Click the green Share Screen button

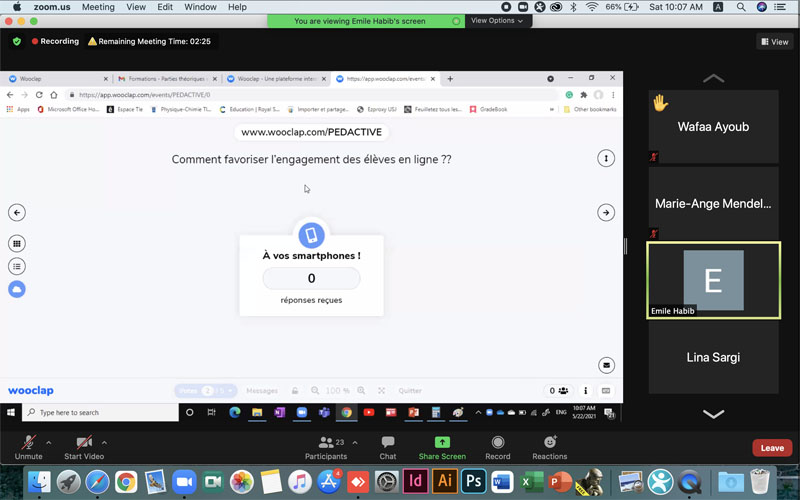coord(442,447)
